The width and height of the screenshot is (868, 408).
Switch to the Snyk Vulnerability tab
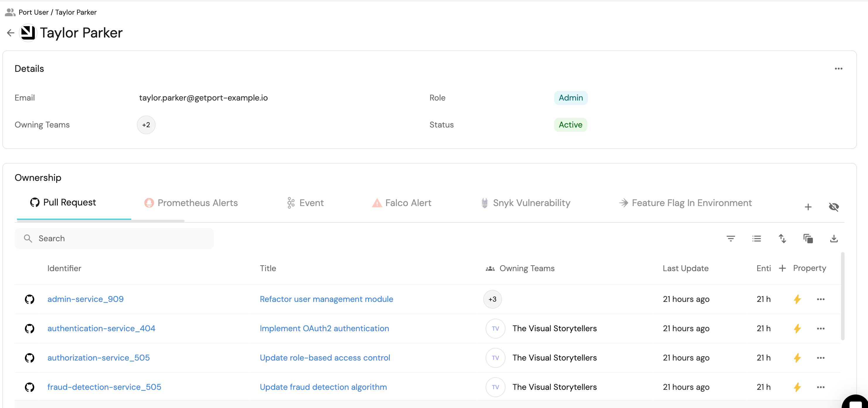click(526, 203)
